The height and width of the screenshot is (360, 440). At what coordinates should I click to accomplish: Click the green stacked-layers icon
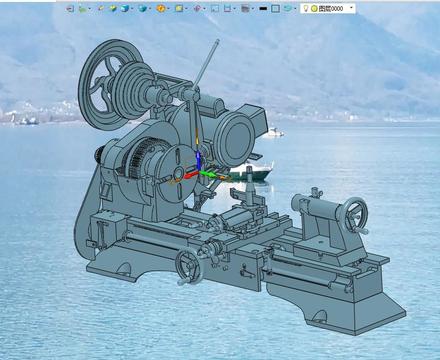113,8
